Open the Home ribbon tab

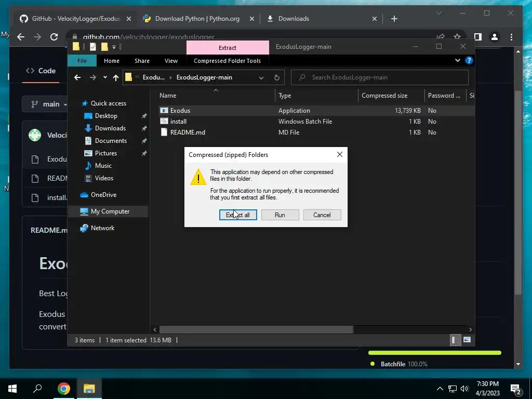pyautogui.click(x=112, y=61)
